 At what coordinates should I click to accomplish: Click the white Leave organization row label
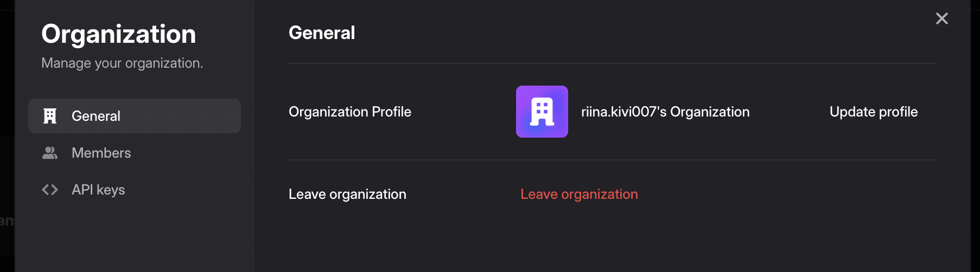click(347, 194)
